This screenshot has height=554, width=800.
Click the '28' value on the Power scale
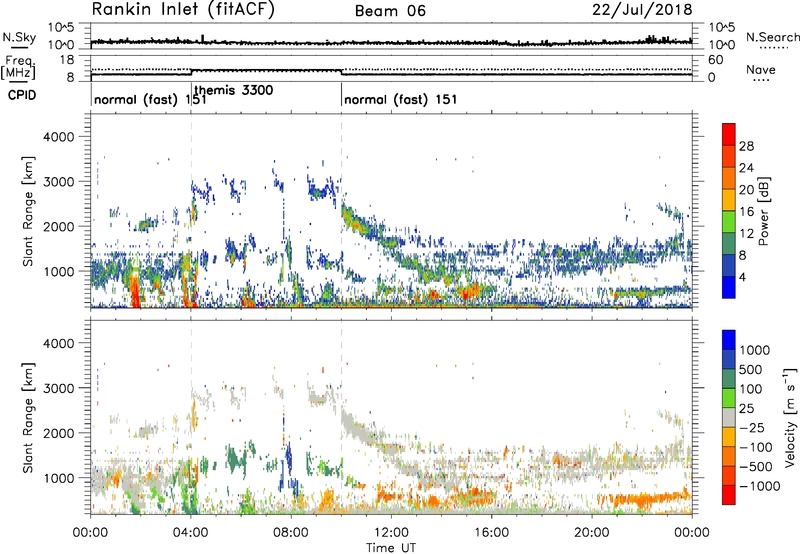click(x=746, y=146)
